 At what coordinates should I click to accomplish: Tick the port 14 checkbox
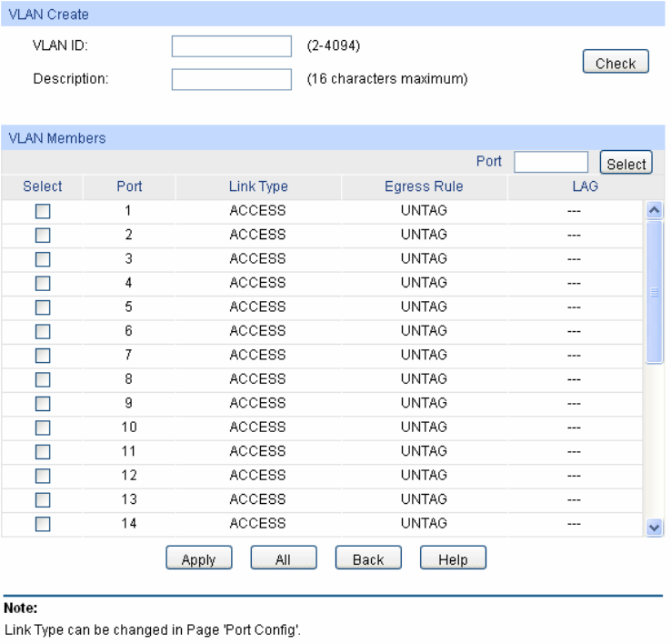(42, 524)
